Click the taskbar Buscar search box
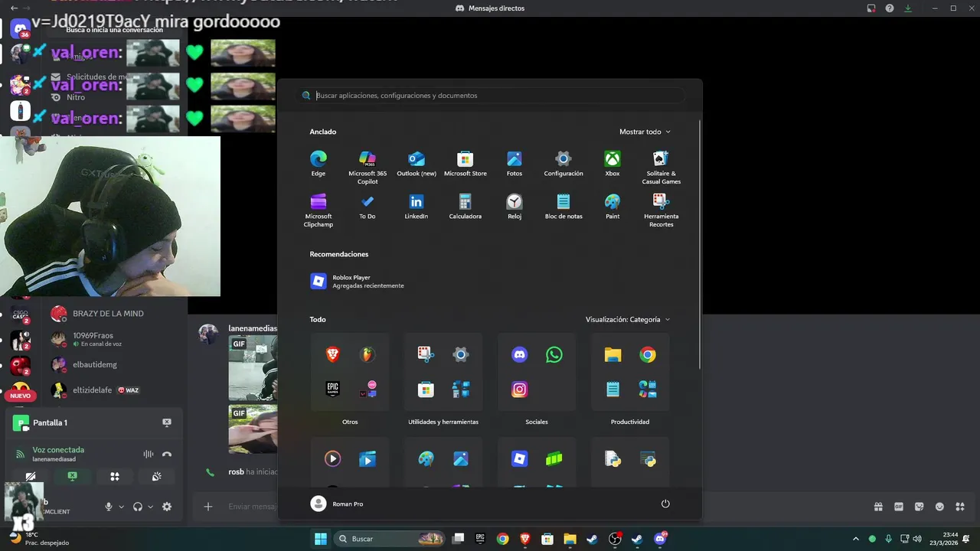Image resolution: width=980 pixels, height=551 pixels. click(x=389, y=539)
